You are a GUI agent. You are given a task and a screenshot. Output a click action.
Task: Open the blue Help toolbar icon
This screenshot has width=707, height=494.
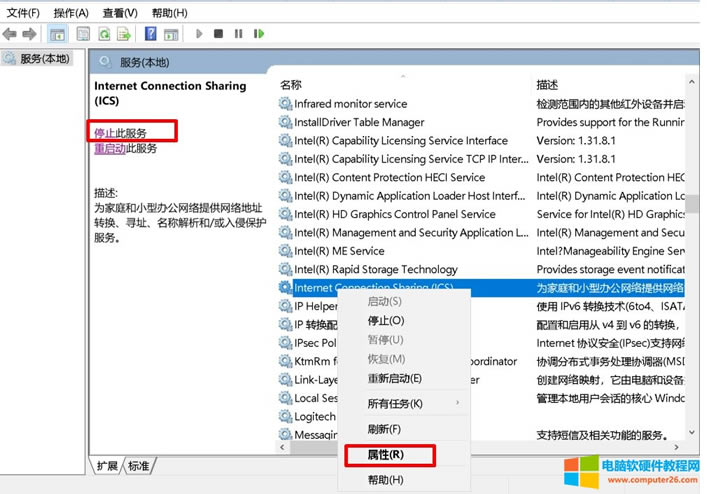click(151, 33)
